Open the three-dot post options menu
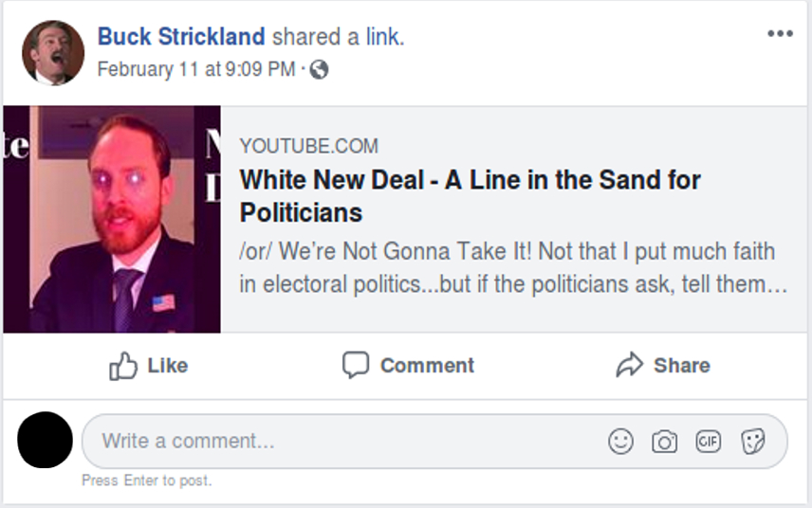Viewport: 812px width, 508px height. (x=779, y=34)
